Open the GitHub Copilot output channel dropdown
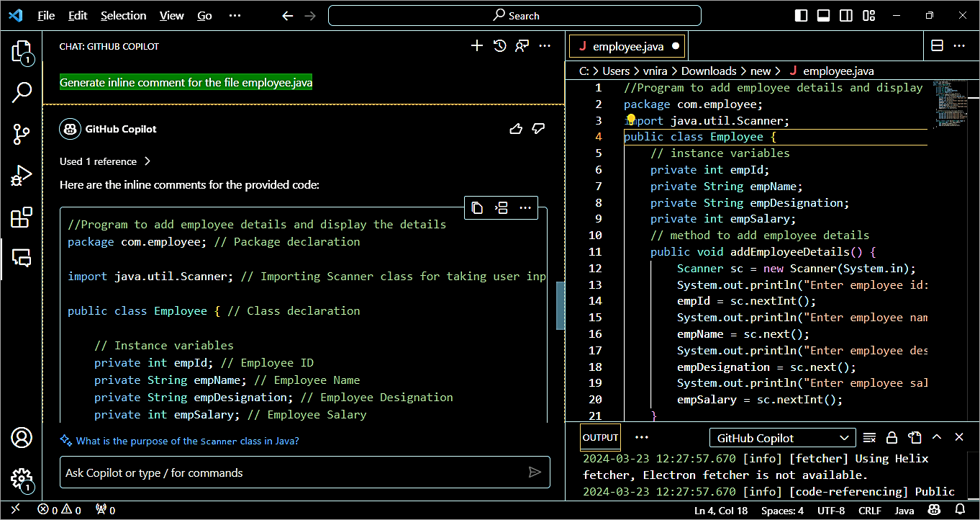This screenshot has height=520, width=980. pyautogui.click(x=782, y=438)
